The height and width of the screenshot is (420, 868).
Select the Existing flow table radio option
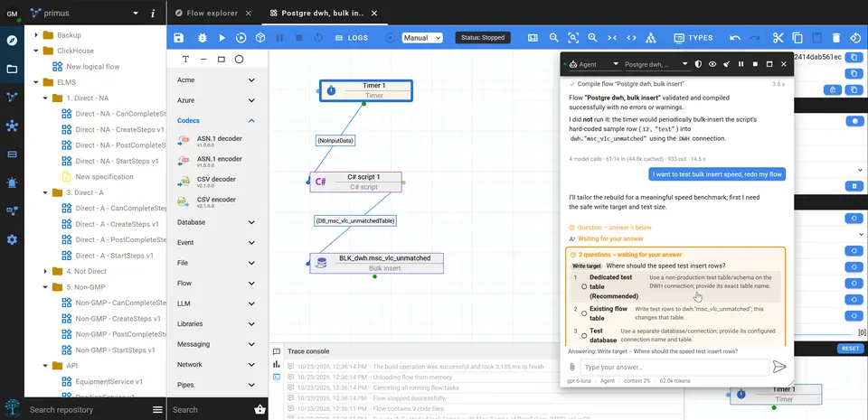tap(584, 313)
